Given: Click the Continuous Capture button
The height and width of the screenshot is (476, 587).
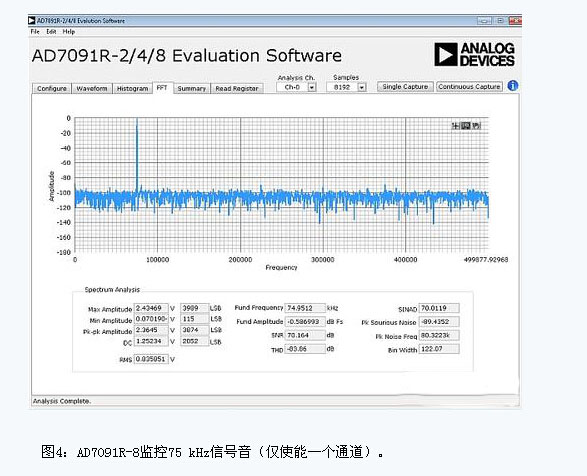Looking at the screenshot, I should pos(469,87).
